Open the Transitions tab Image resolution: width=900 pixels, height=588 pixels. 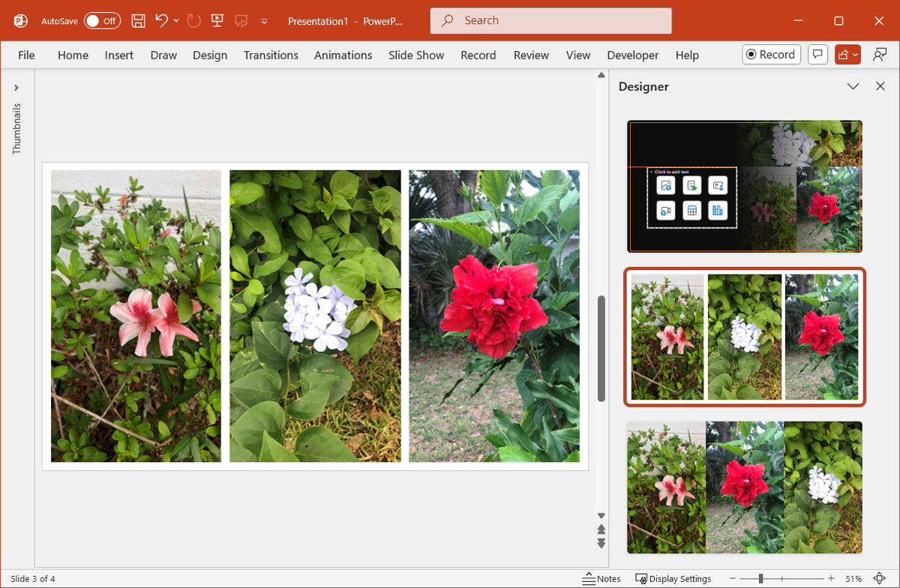coord(271,55)
